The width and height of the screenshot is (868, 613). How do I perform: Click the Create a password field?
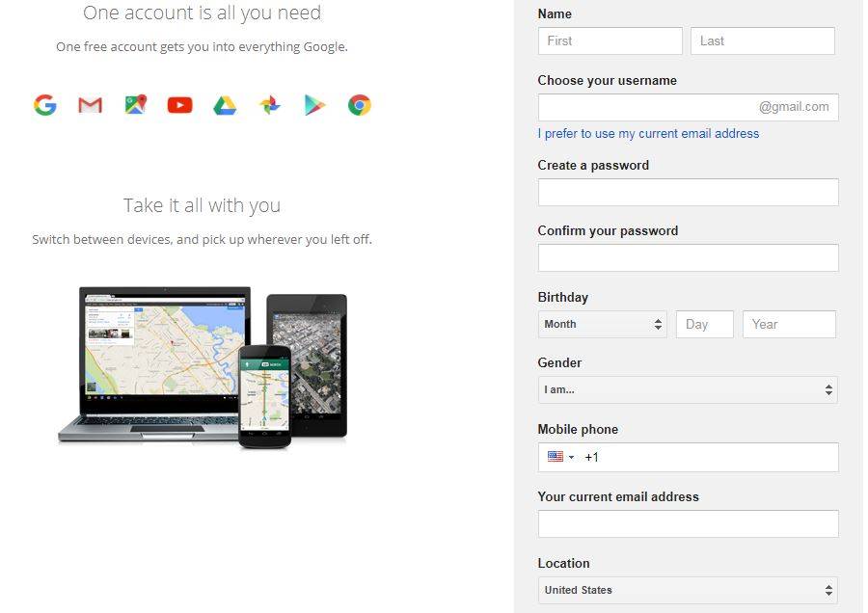tap(688, 192)
